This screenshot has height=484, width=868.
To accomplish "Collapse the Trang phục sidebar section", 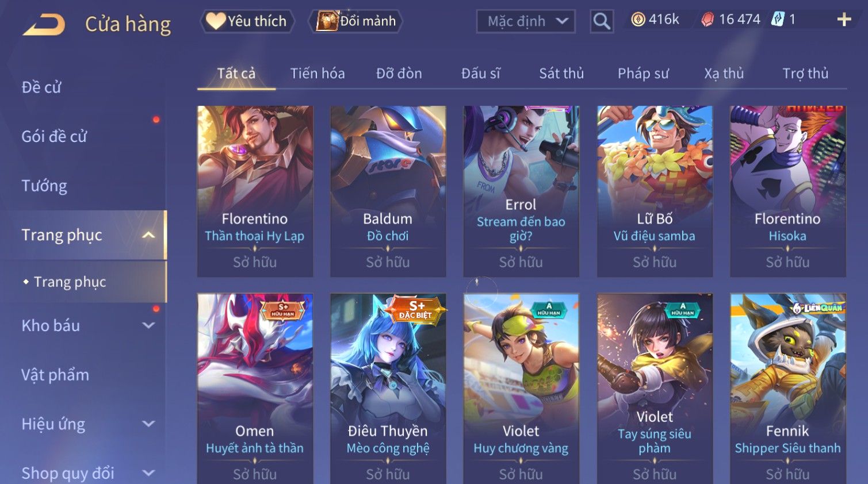I will click(x=148, y=235).
